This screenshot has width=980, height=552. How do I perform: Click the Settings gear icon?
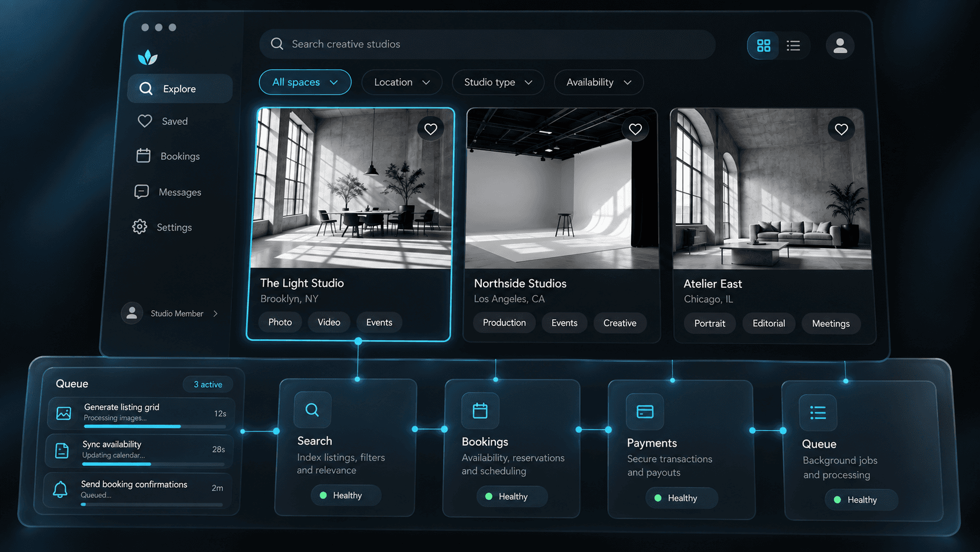139,226
